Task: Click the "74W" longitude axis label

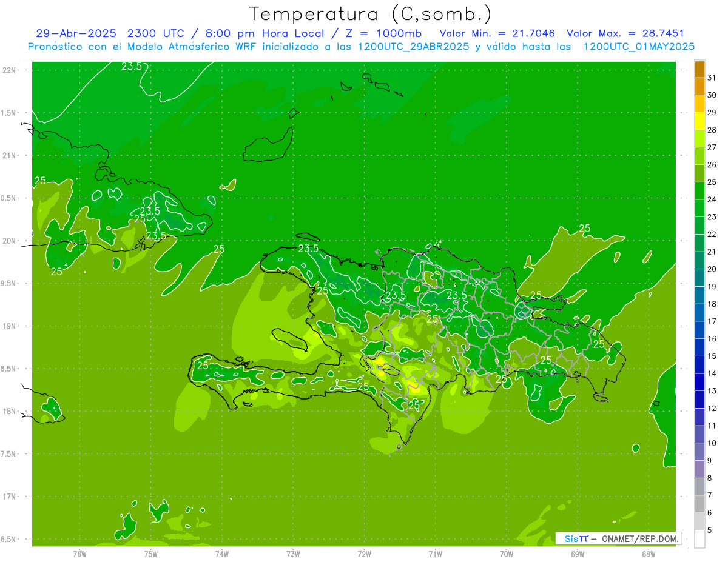Action: pyautogui.click(x=222, y=554)
